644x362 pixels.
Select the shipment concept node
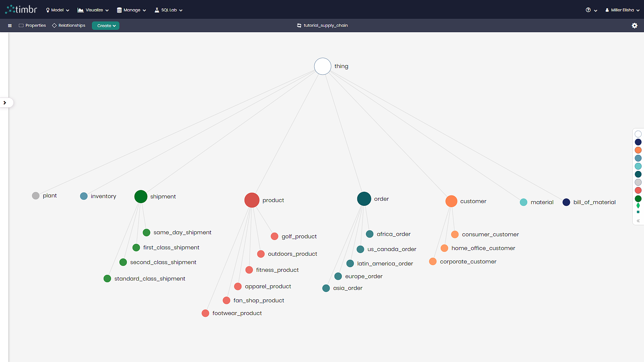(141, 196)
